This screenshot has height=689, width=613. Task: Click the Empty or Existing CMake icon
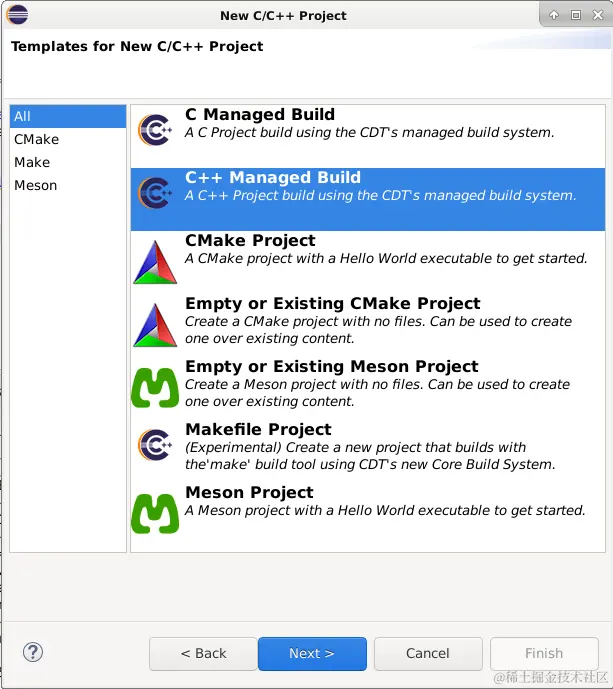tap(155, 324)
